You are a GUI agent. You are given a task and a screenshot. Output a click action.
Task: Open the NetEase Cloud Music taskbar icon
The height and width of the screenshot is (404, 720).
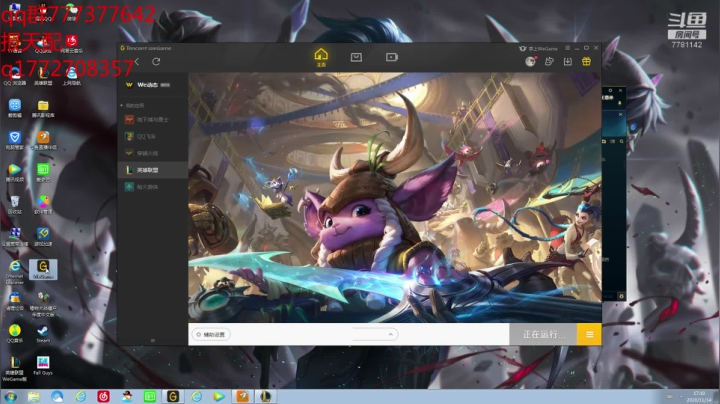[x=103, y=396]
